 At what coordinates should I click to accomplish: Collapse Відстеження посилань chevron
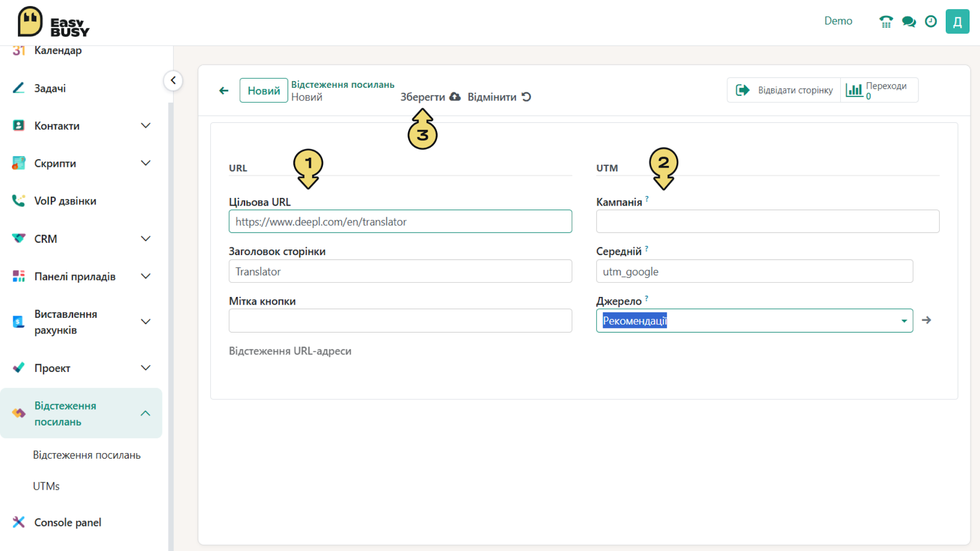pyautogui.click(x=145, y=413)
